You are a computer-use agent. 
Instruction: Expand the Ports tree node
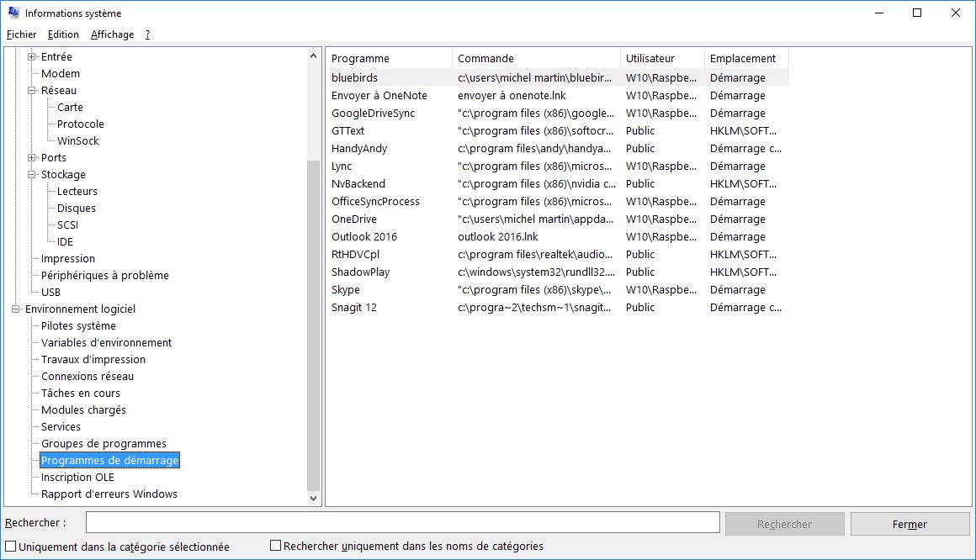(x=32, y=158)
